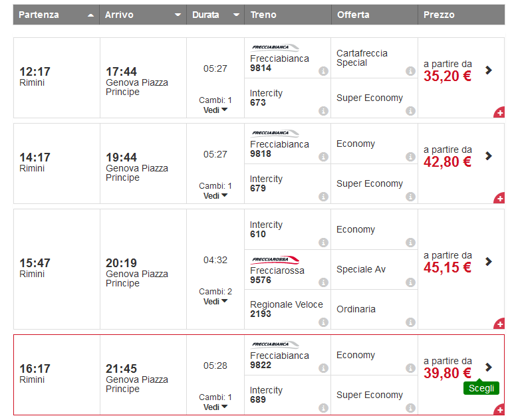
Task: Click the green Scegli button
Action: tap(481, 388)
